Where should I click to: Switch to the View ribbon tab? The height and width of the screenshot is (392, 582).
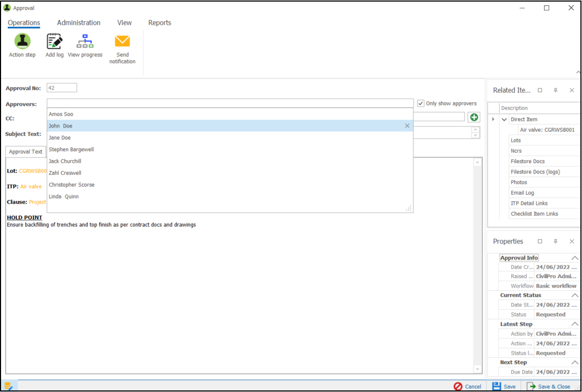click(x=124, y=23)
